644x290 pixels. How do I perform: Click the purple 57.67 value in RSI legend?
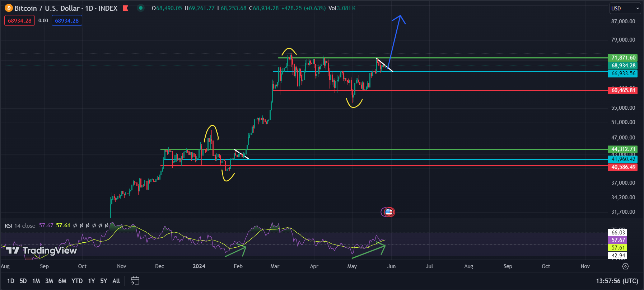(x=46, y=225)
